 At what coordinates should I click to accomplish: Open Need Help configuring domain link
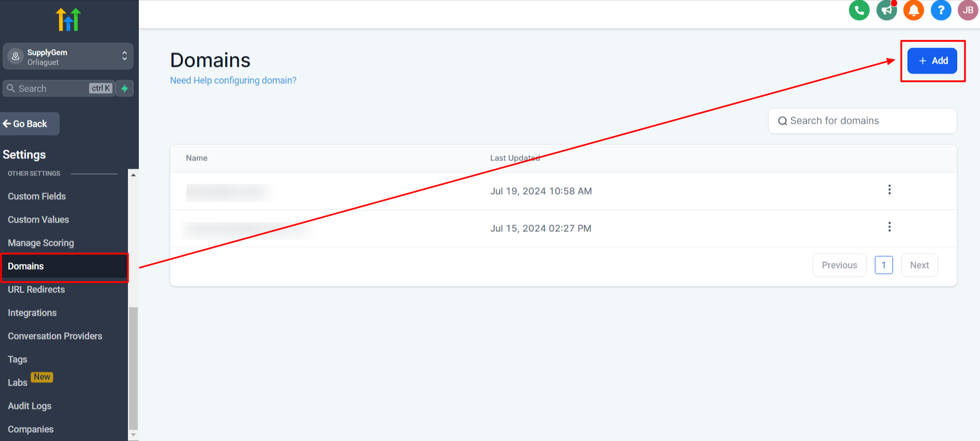233,81
